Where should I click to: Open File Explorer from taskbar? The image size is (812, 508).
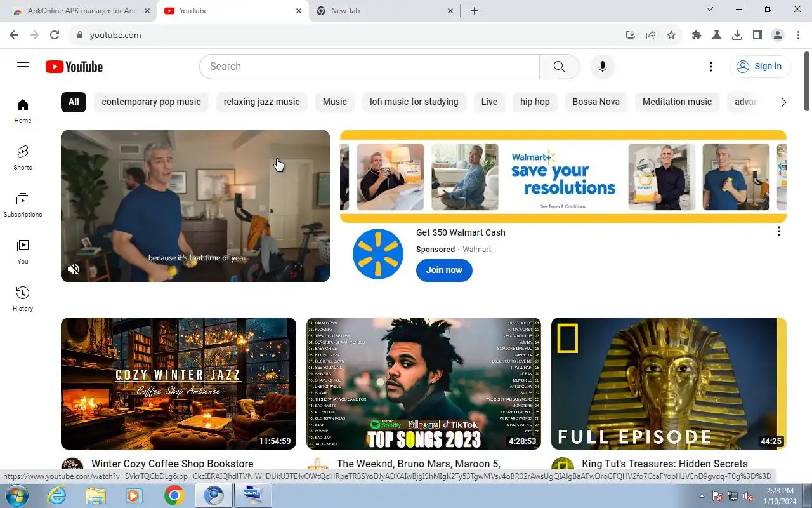(x=96, y=495)
